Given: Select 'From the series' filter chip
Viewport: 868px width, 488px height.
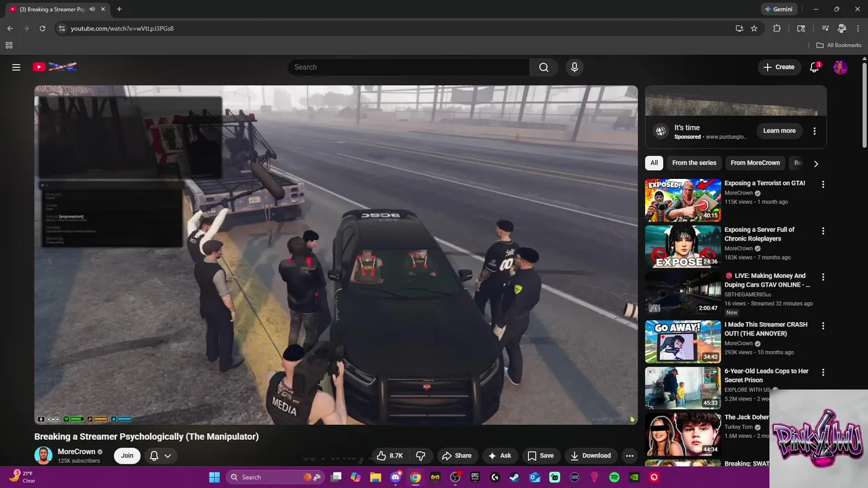Looking at the screenshot, I should click(694, 163).
